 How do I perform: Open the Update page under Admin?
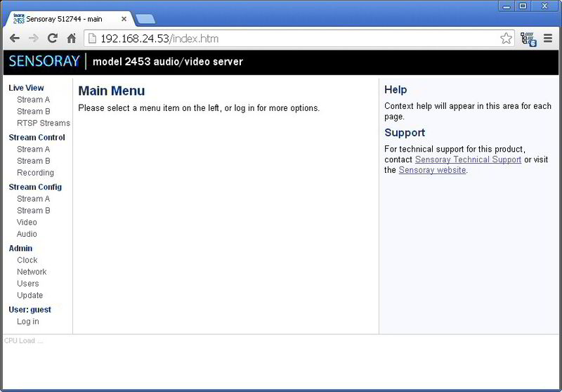[30, 295]
